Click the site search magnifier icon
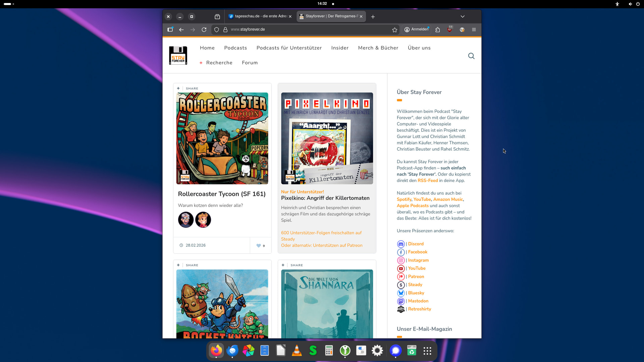Viewport: 644px width, 362px height. [x=471, y=56]
